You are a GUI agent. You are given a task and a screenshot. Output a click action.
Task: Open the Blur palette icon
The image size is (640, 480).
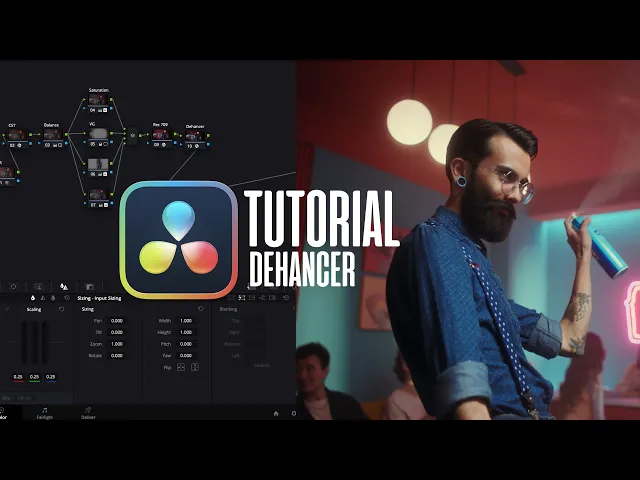coord(64,287)
